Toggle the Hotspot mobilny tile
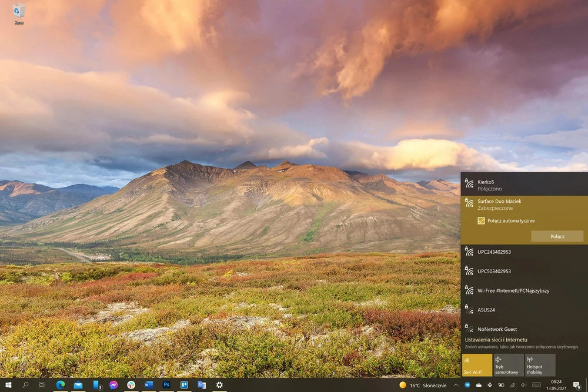This screenshot has width=588, height=392. pos(540,365)
